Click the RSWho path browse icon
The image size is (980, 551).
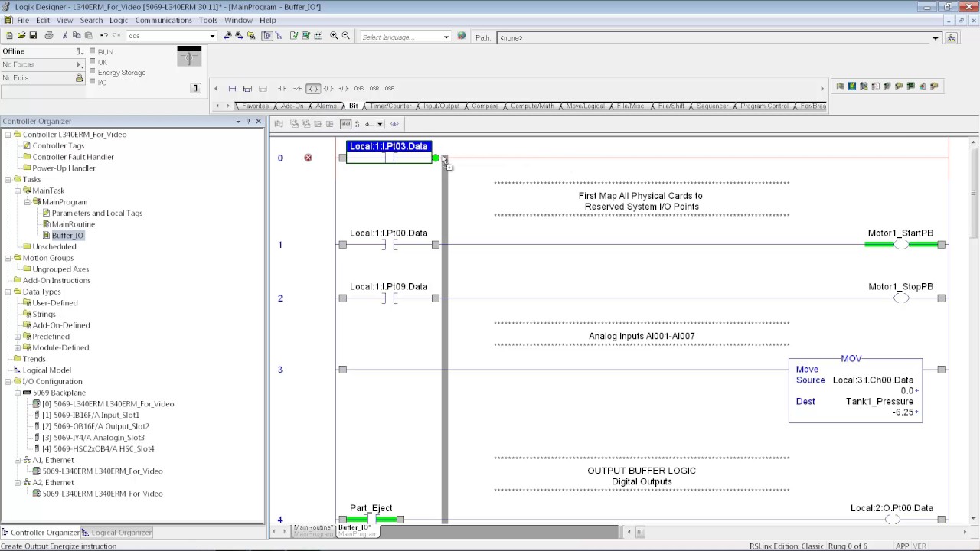(952, 37)
